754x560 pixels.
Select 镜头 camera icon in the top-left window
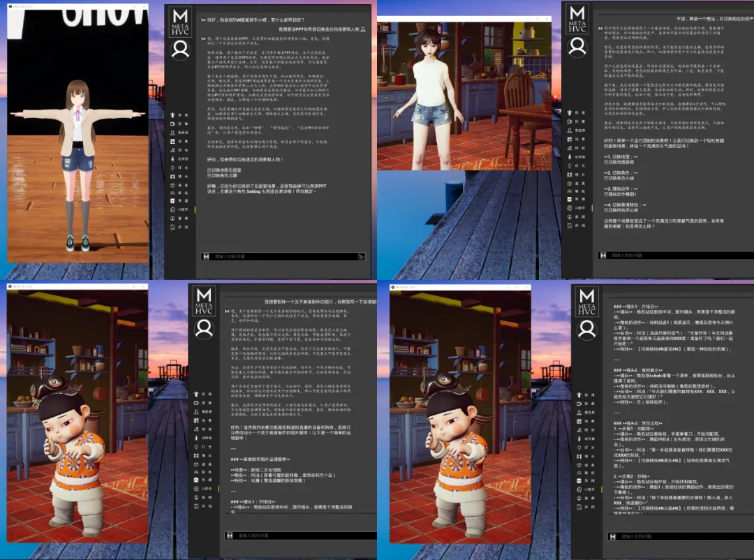(173, 177)
